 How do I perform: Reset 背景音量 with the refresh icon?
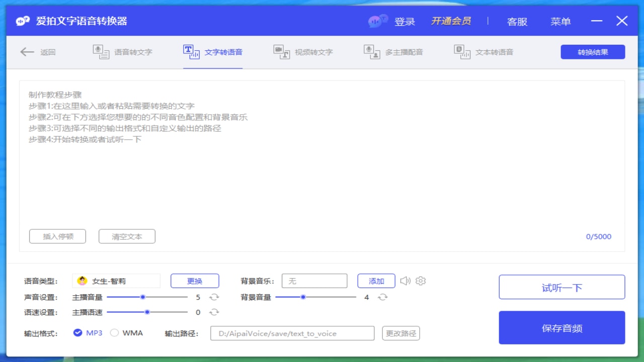pyautogui.click(x=383, y=297)
